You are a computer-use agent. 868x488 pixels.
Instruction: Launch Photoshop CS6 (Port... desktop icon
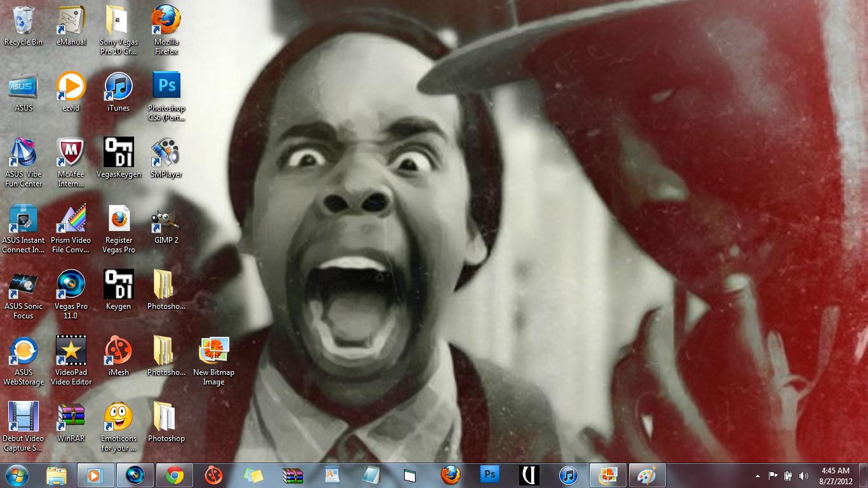click(166, 97)
